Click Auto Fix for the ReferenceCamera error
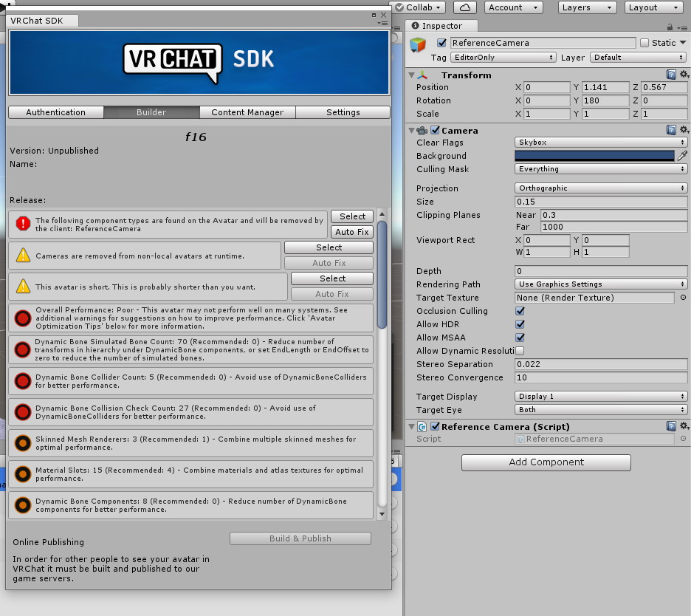 (351, 232)
